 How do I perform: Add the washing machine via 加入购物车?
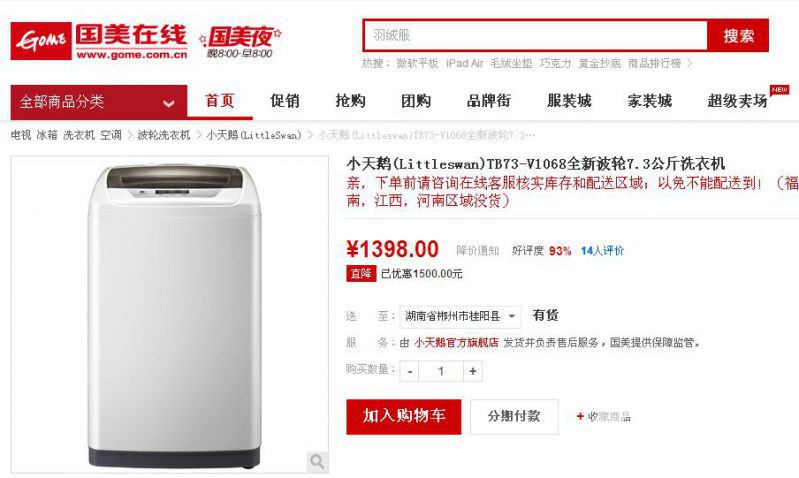(404, 416)
